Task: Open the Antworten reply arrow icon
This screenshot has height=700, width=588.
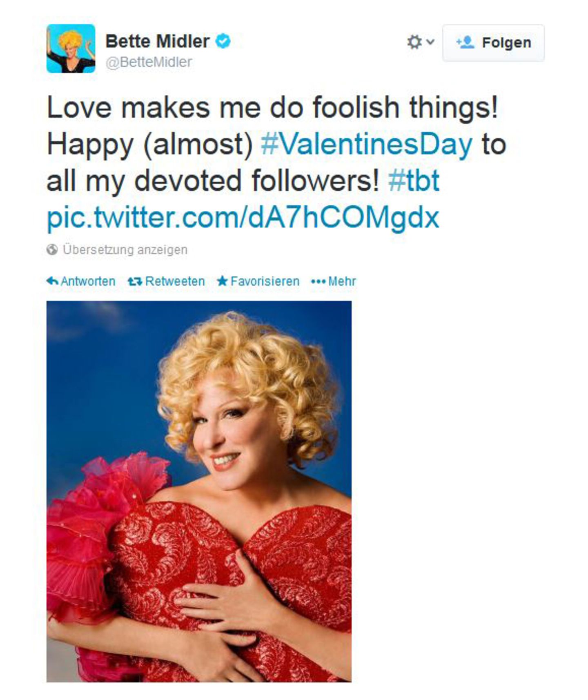Action: (53, 280)
